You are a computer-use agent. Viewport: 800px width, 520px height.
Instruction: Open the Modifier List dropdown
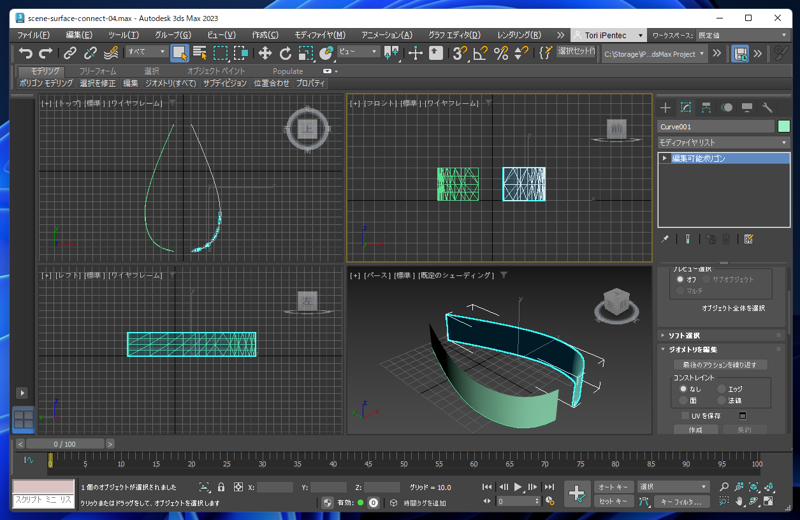tap(723, 142)
